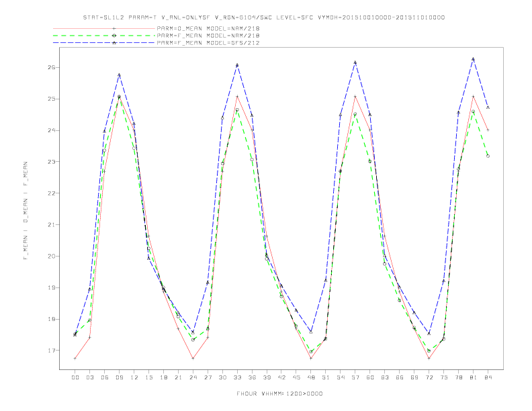532x411 pixels.
Task: Click red O_MEAN plus marker at hour 00
Action: (75, 358)
